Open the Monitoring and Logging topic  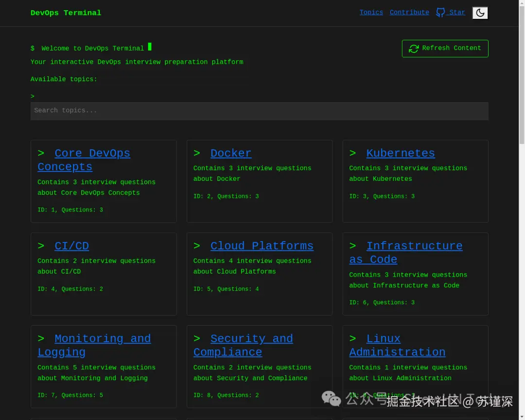click(x=94, y=345)
